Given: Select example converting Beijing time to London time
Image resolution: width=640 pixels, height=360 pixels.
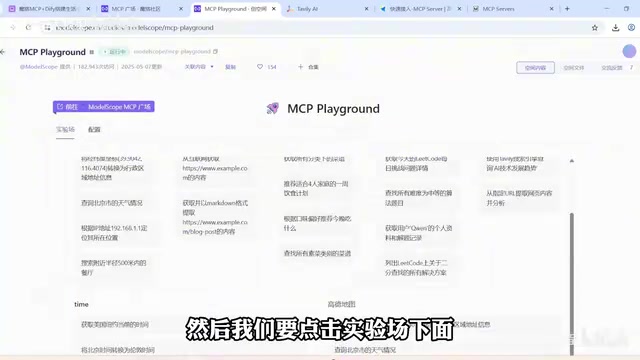Looking at the screenshot, I should point(118,350).
